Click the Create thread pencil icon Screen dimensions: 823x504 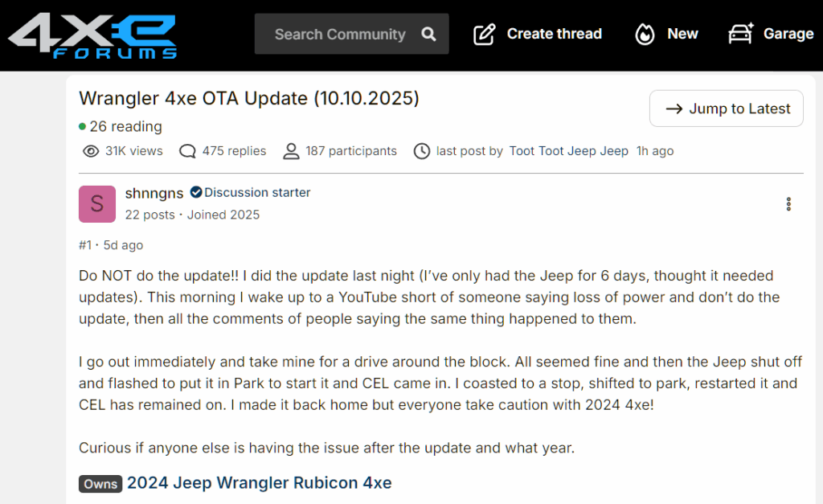pos(484,34)
